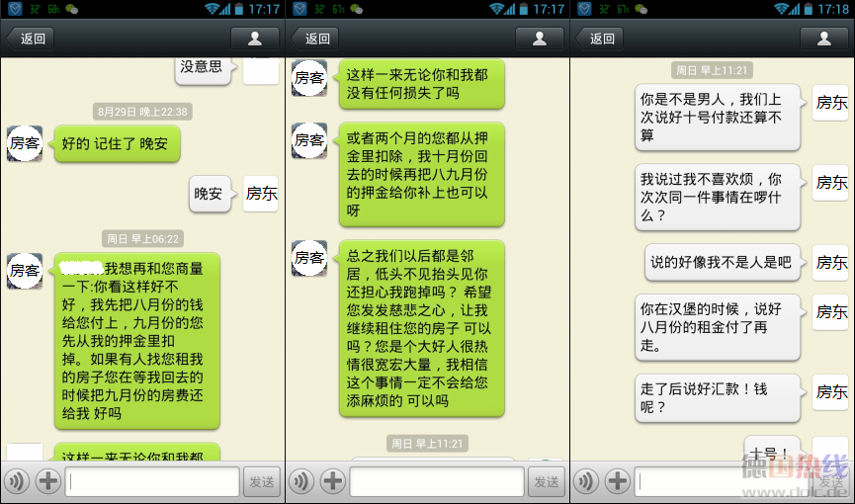
Task: Open the contact profile icon in middle chat
Action: coord(540,39)
